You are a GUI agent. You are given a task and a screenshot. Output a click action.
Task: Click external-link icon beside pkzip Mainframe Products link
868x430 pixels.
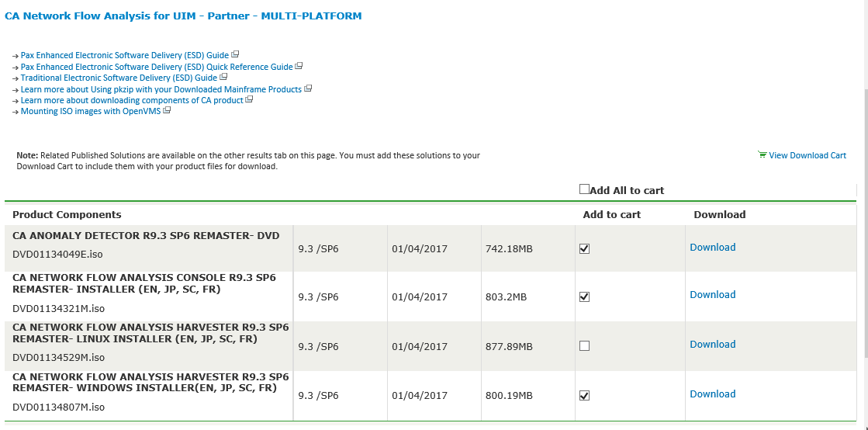click(309, 88)
